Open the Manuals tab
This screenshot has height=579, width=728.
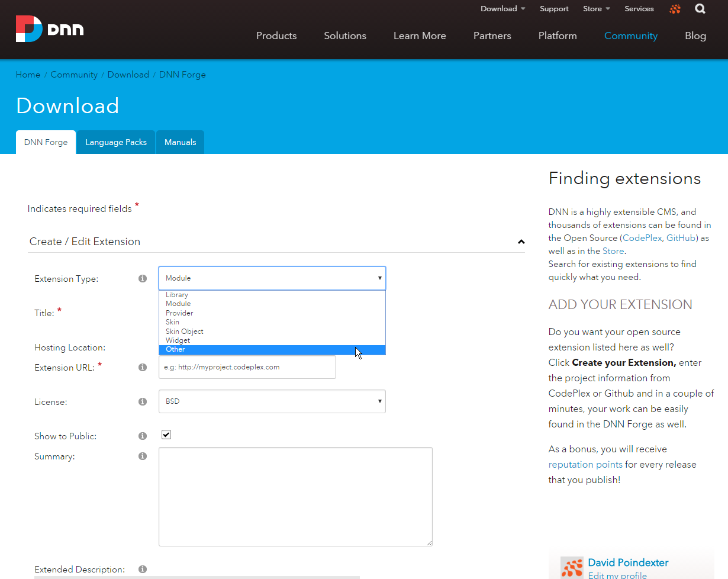pyautogui.click(x=180, y=142)
